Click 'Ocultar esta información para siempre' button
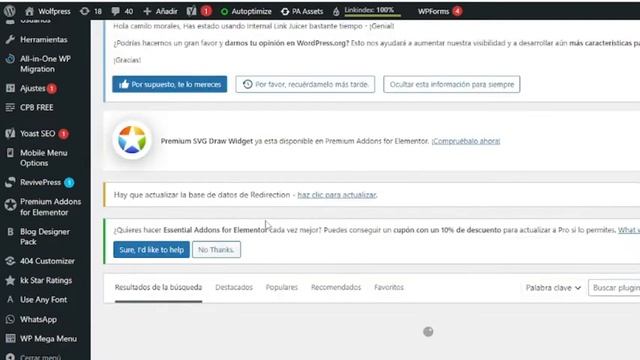Image resolution: width=640 pixels, height=360 pixels. point(451,84)
